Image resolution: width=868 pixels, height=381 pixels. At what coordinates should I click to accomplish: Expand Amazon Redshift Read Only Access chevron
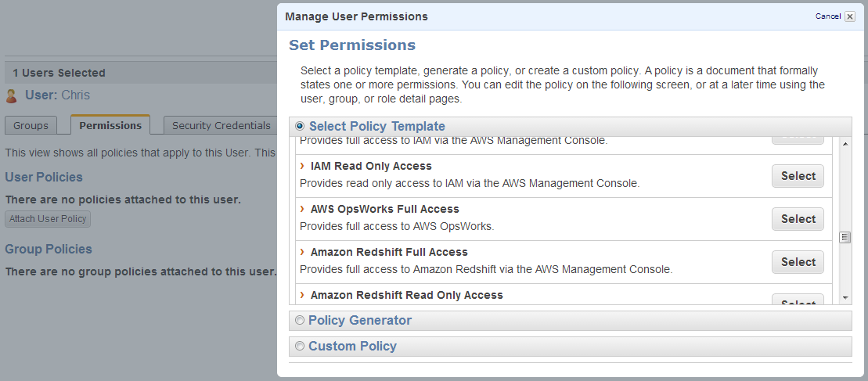(x=302, y=295)
